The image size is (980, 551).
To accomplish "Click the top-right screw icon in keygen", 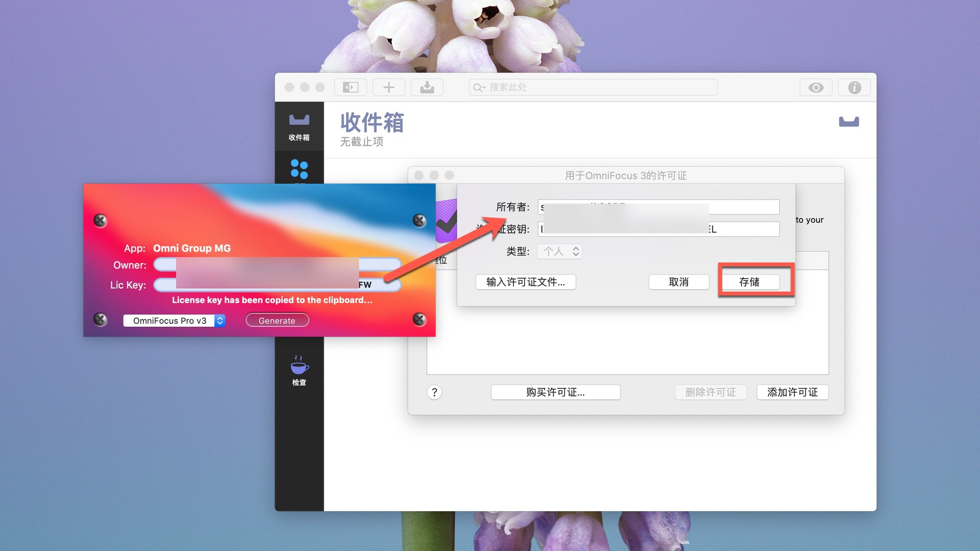I will (x=419, y=220).
